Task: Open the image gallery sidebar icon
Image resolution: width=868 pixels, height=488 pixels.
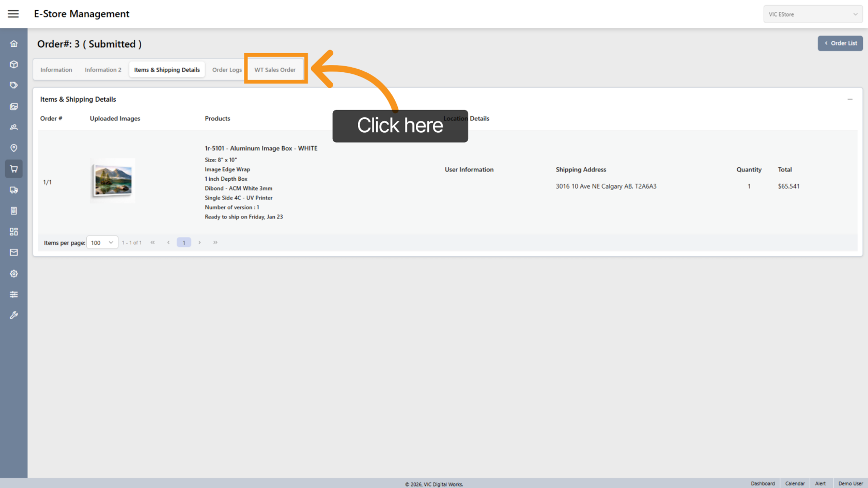Action: [x=14, y=106]
